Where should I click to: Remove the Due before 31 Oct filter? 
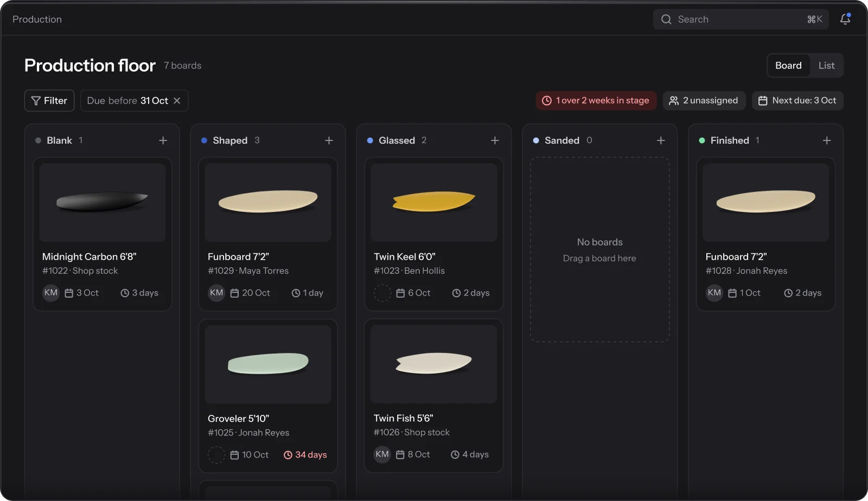click(177, 101)
